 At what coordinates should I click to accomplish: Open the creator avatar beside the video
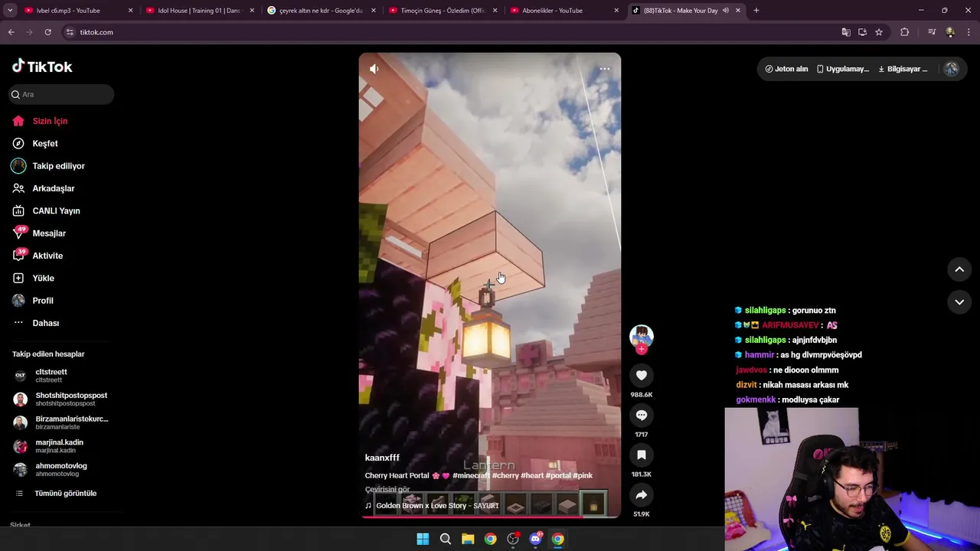point(642,336)
